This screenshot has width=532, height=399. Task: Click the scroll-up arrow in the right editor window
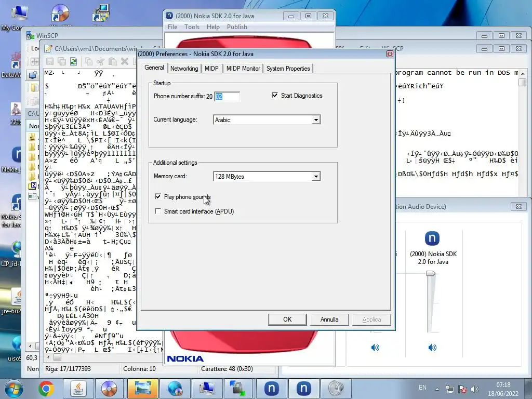click(523, 73)
